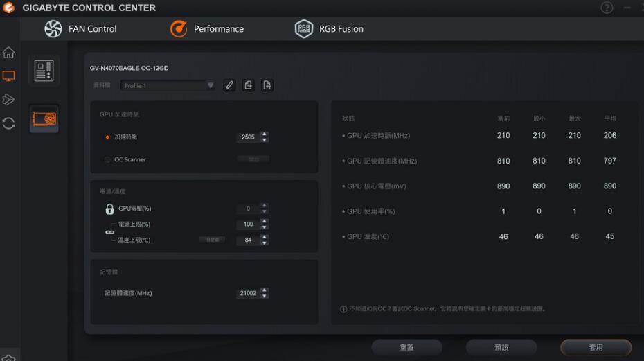Decrease 記憶體速度 21002 with down arrow
The image size is (644, 361).
265,296
